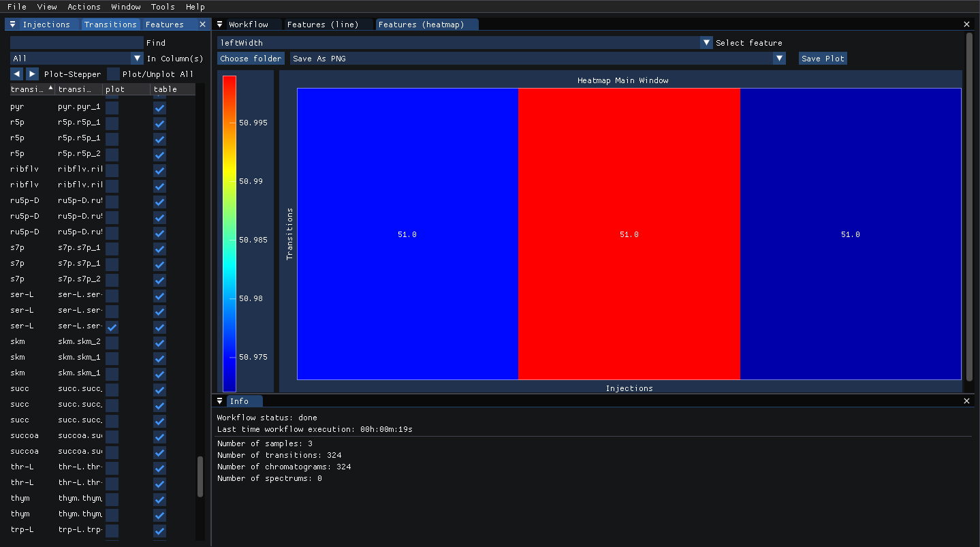980x547 pixels.
Task: Click the Save Plot button
Action: (823, 59)
